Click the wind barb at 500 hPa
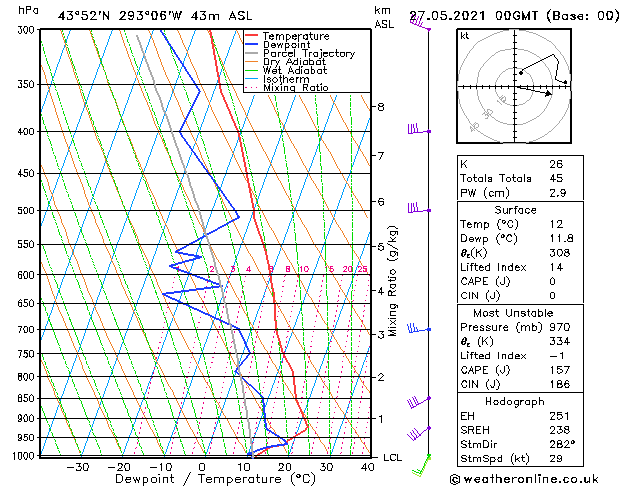Screen dimensions: 629x486 pyautogui.click(x=419, y=209)
